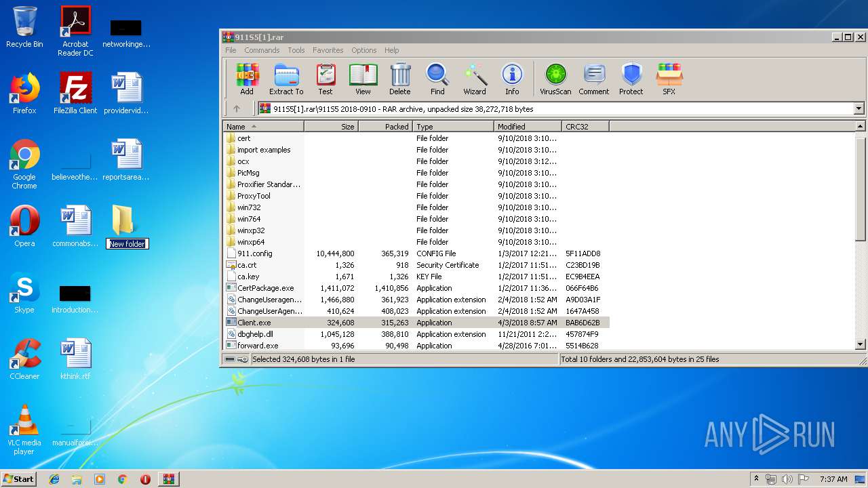Click the Find magnifier icon
868x488 pixels.
click(437, 79)
